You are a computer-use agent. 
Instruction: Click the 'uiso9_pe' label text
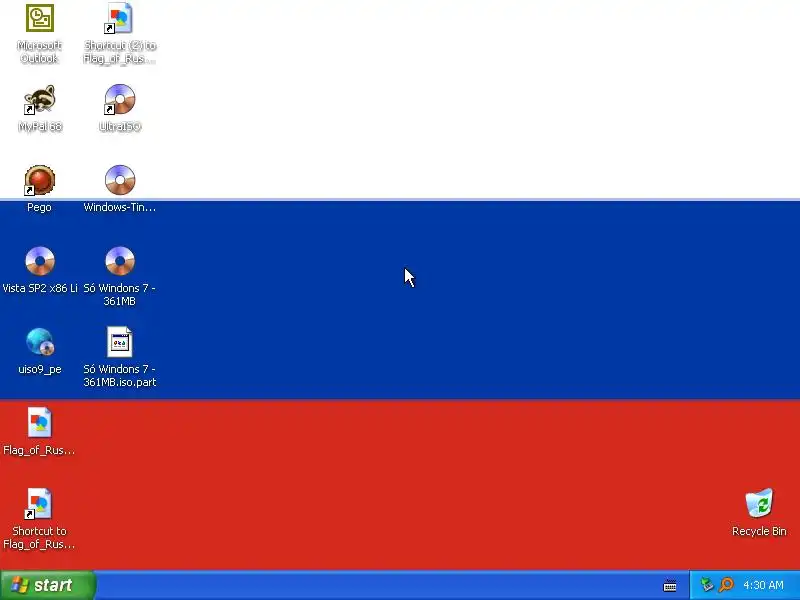point(40,369)
